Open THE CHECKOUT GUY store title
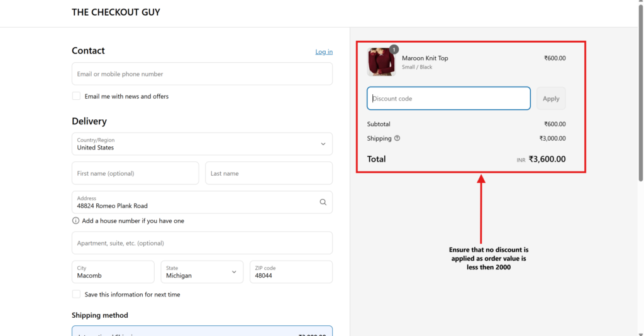 (x=116, y=13)
